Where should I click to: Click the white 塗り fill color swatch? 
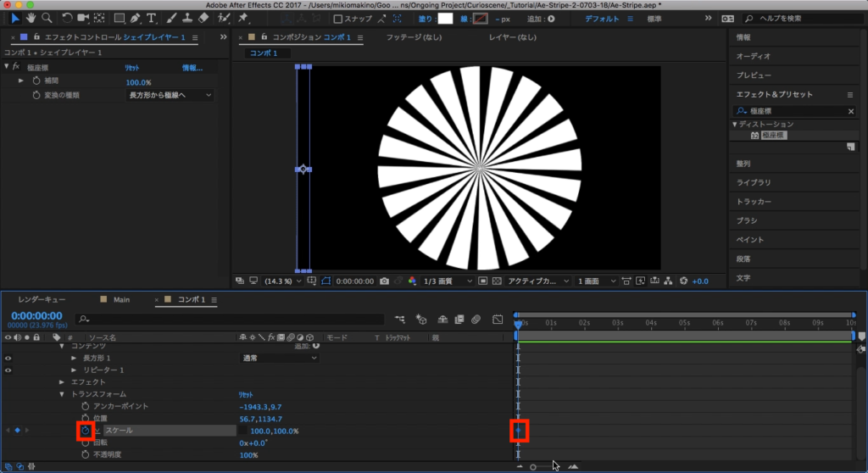[445, 19]
